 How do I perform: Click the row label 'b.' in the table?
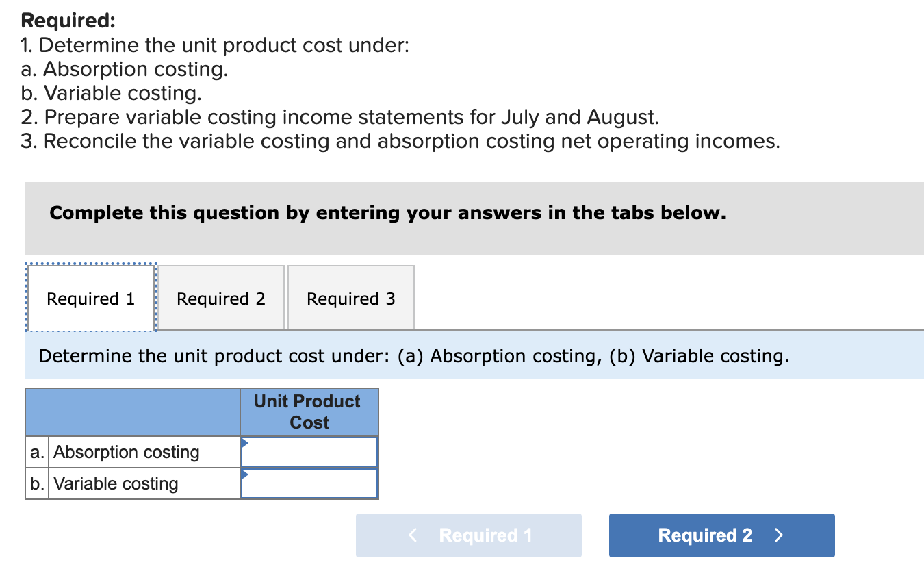coord(36,483)
